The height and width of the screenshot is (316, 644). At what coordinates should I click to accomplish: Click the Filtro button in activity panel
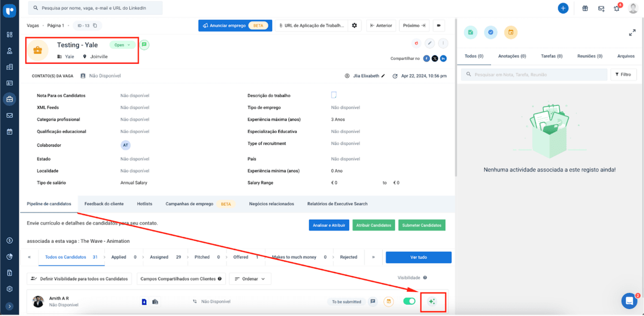pos(623,75)
